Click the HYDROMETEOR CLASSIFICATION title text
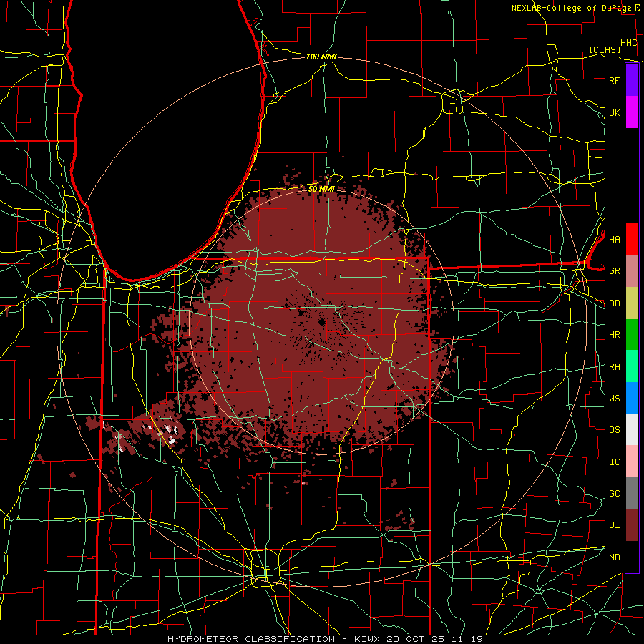 [251, 639]
